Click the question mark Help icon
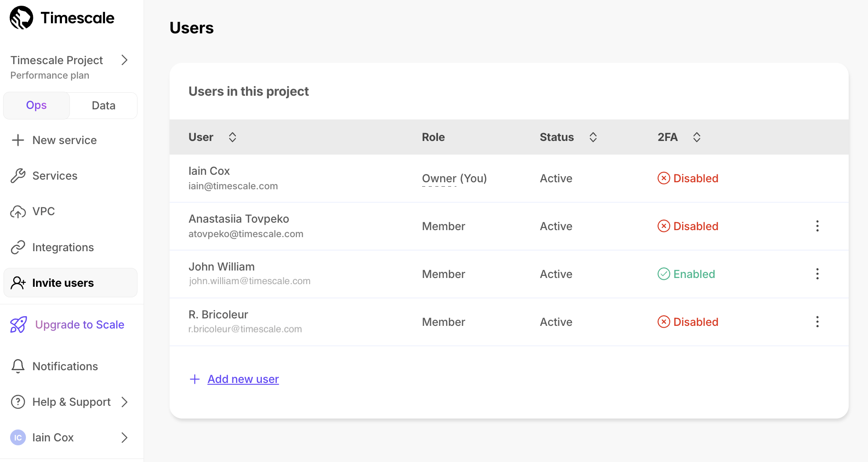Image resolution: width=868 pixels, height=462 pixels. click(18, 402)
